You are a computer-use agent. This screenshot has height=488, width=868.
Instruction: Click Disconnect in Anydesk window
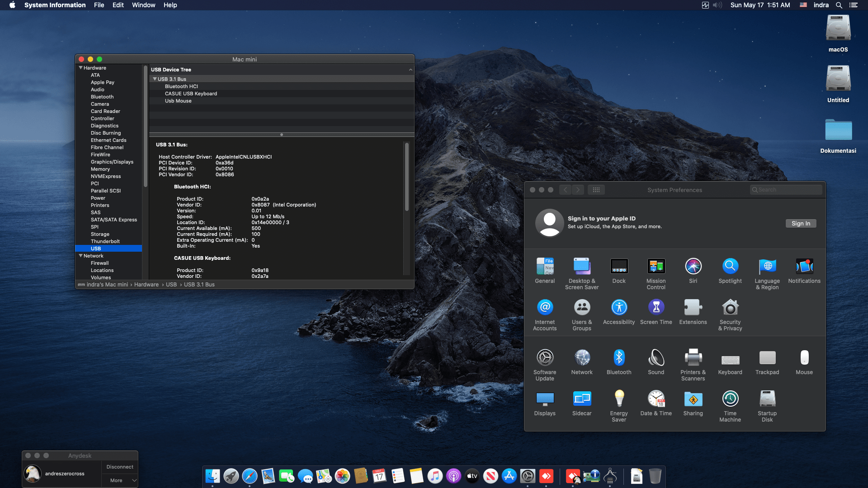[120, 467]
